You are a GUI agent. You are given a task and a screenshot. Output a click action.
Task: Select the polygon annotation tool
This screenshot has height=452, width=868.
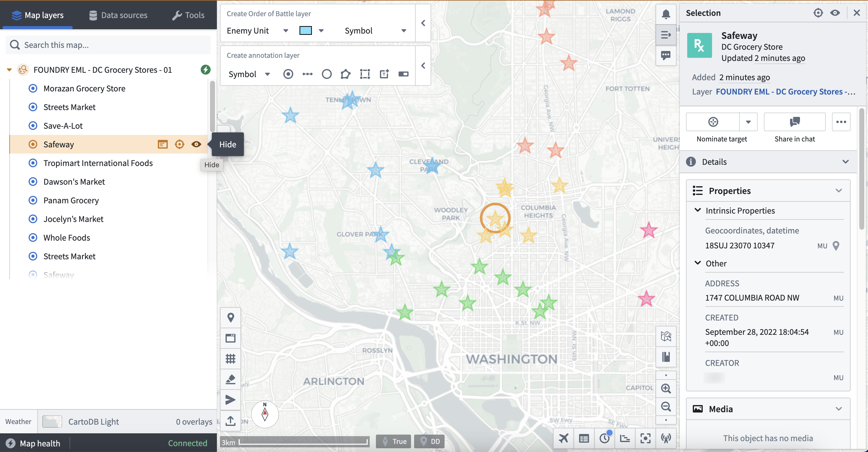(x=345, y=74)
